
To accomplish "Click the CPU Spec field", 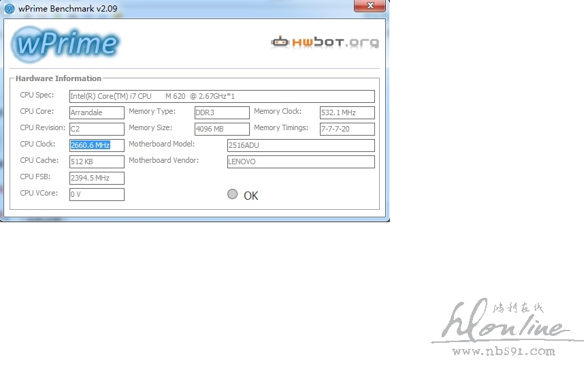I will (222, 96).
